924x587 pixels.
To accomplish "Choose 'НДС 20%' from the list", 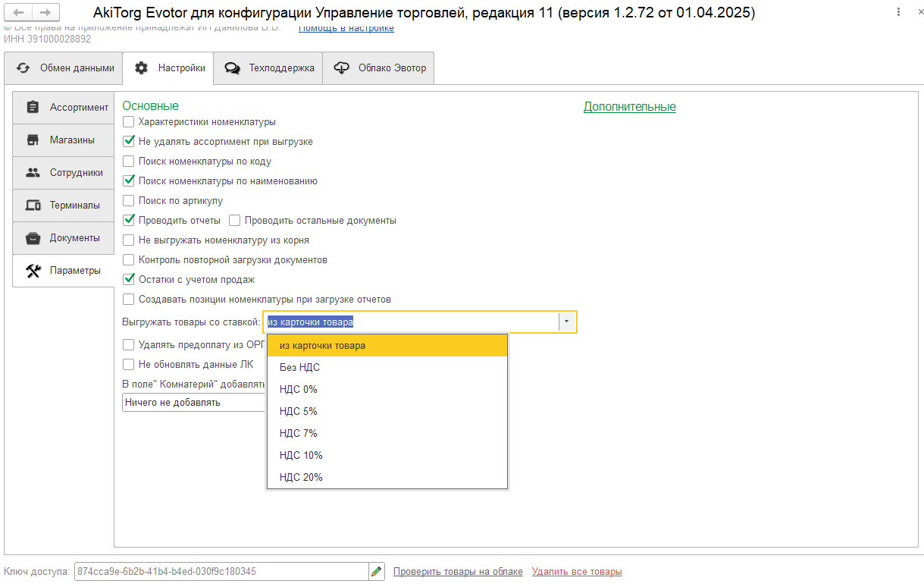I will tap(387, 478).
